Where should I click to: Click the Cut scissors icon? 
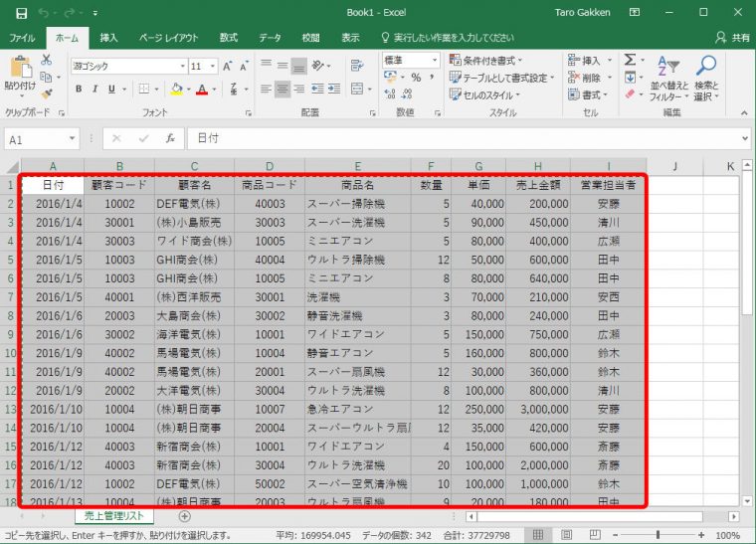point(47,60)
